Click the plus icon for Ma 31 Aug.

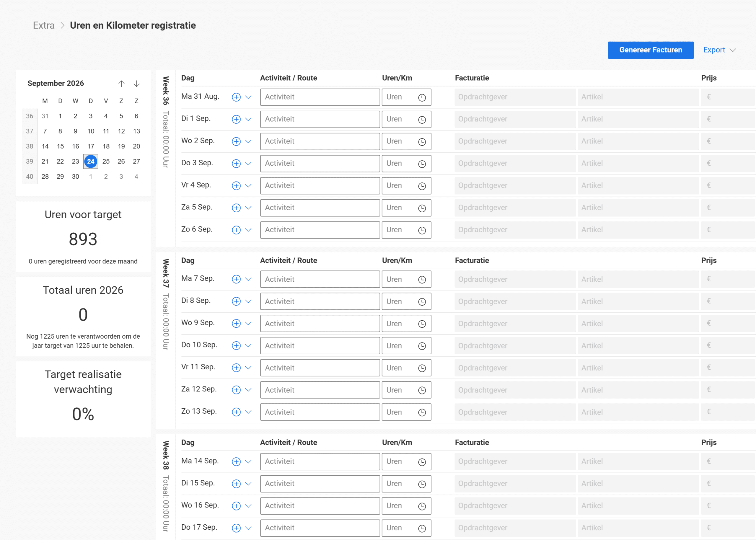(236, 97)
